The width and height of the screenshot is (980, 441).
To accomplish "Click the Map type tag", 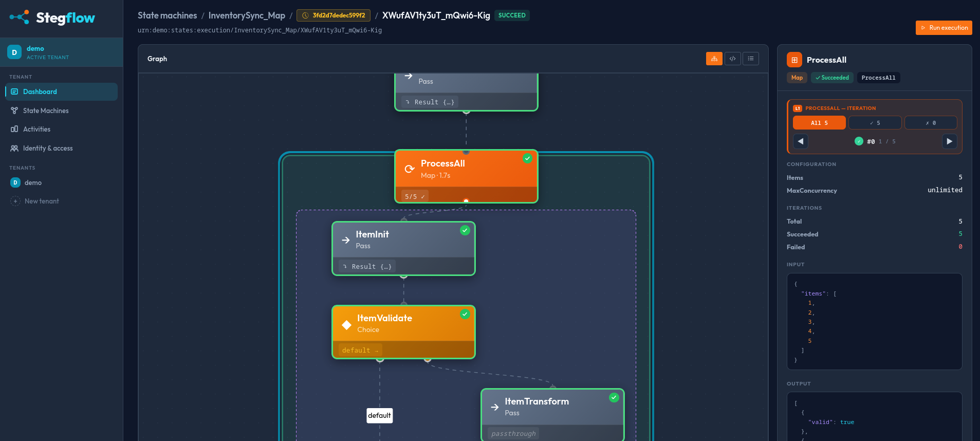I will [x=797, y=78].
